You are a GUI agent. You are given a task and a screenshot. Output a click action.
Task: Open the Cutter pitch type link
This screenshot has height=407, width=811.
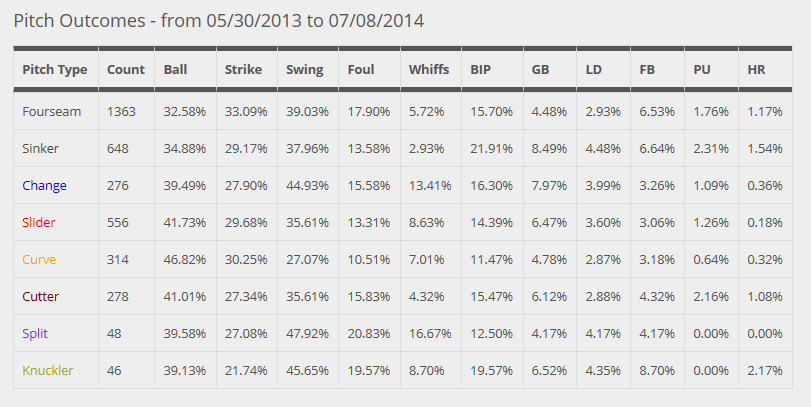click(40, 297)
